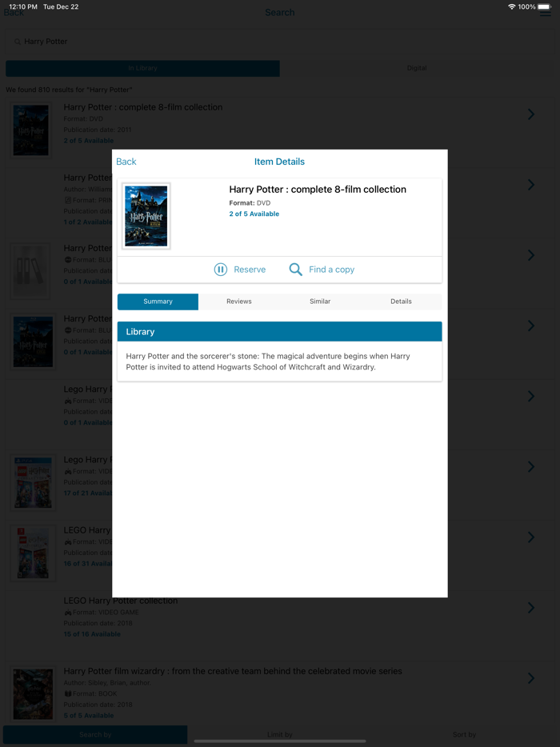Tap the Harry Potter cover in Item Details
This screenshot has height=747, width=560.
(146, 216)
